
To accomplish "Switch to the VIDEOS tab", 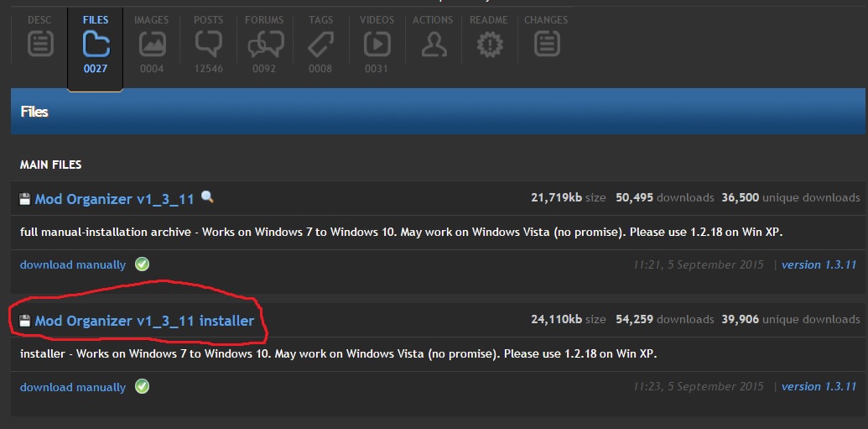I will click(x=377, y=44).
